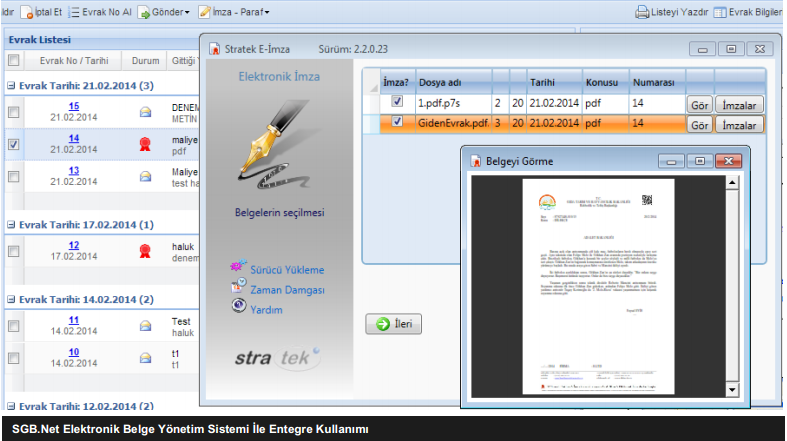
Task: Tick the checkbox for document 15 row
Action: click(13, 112)
